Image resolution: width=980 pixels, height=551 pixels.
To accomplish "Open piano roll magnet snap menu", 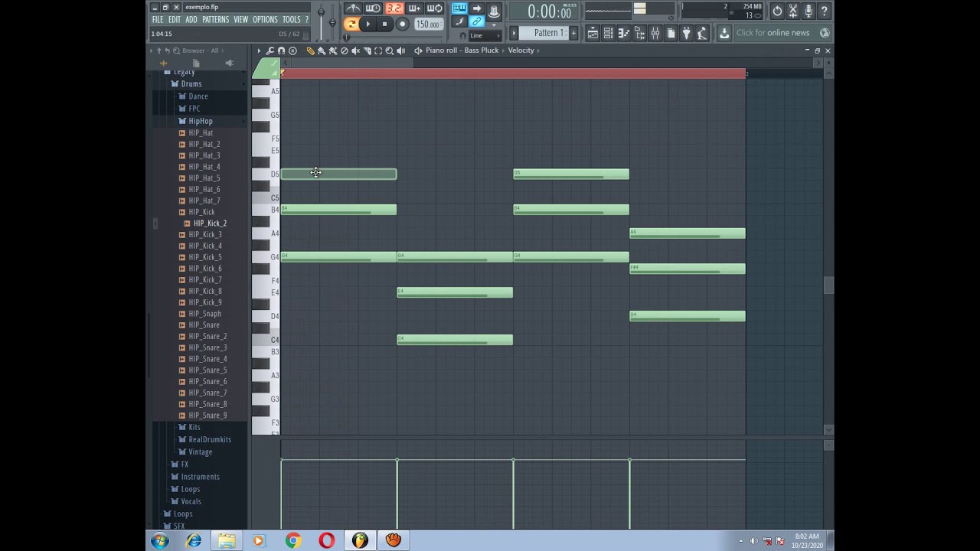I will (x=282, y=51).
